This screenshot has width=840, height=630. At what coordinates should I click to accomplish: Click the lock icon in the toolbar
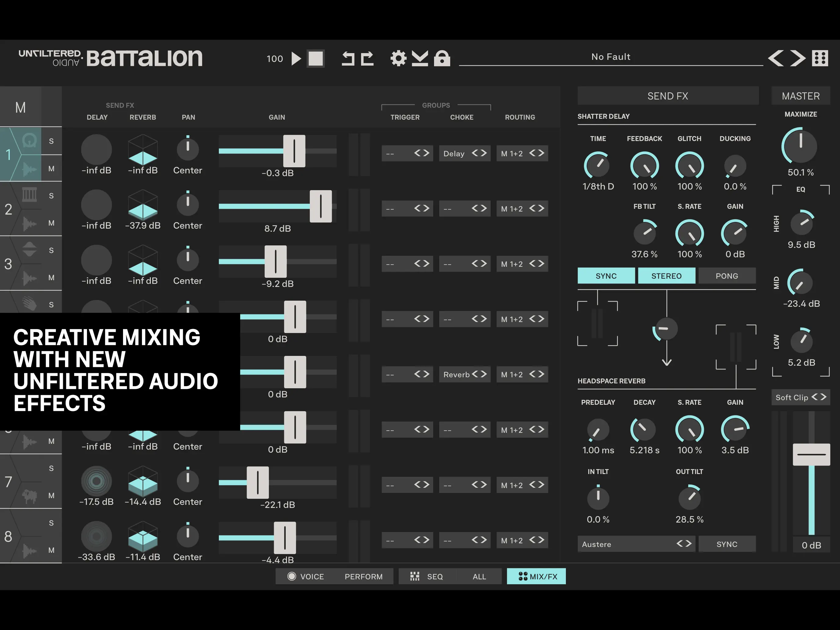442,59
